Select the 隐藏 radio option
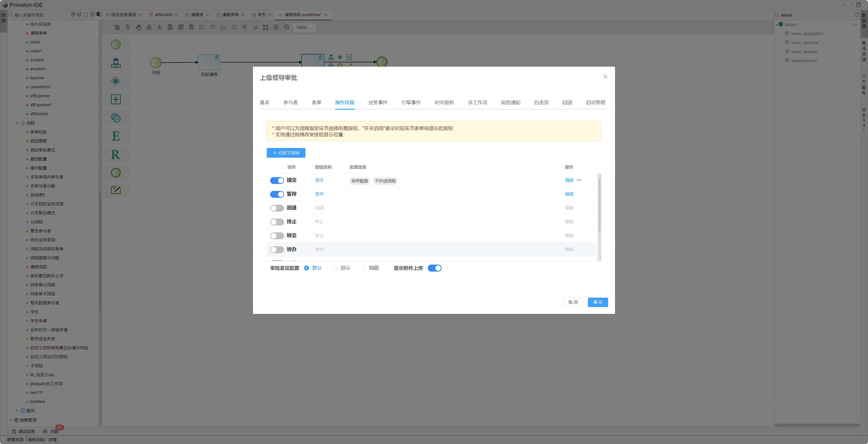The height and width of the screenshot is (444, 868). 363,268
